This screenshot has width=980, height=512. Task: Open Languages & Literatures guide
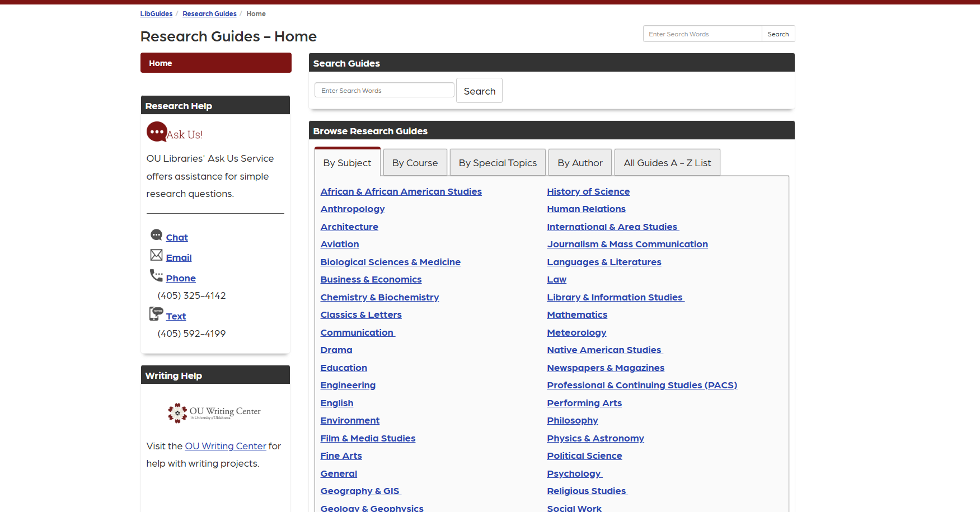(604, 262)
